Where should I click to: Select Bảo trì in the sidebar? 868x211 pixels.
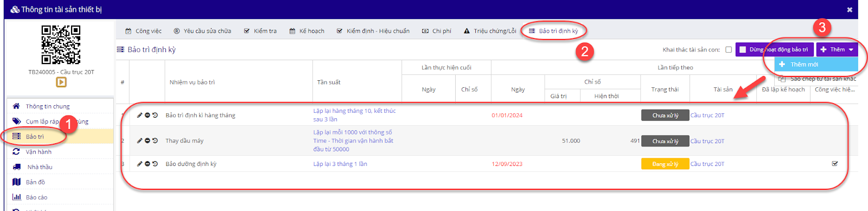coord(60,137)
